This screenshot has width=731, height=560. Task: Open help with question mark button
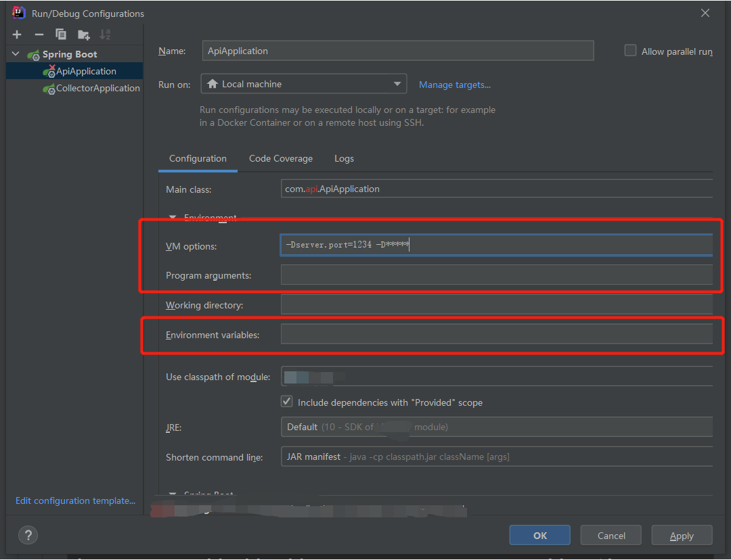(x=28, y=535)
